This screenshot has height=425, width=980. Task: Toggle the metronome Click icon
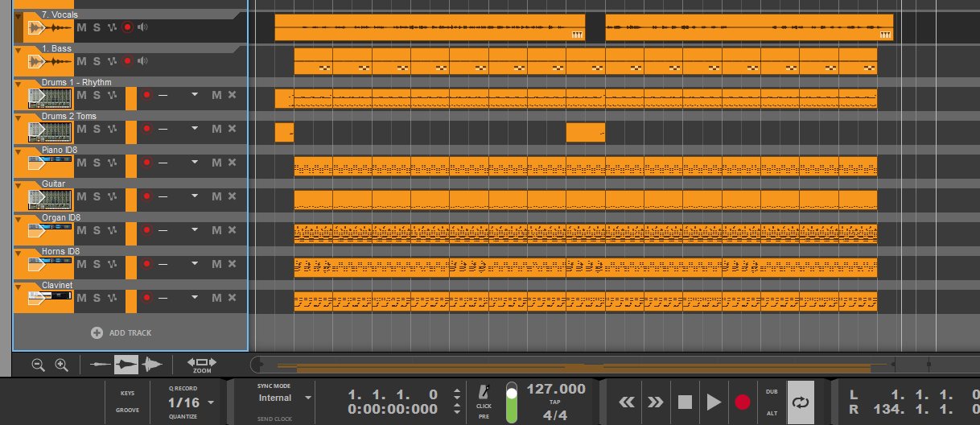pyautogui.click(x=484, y=392)
